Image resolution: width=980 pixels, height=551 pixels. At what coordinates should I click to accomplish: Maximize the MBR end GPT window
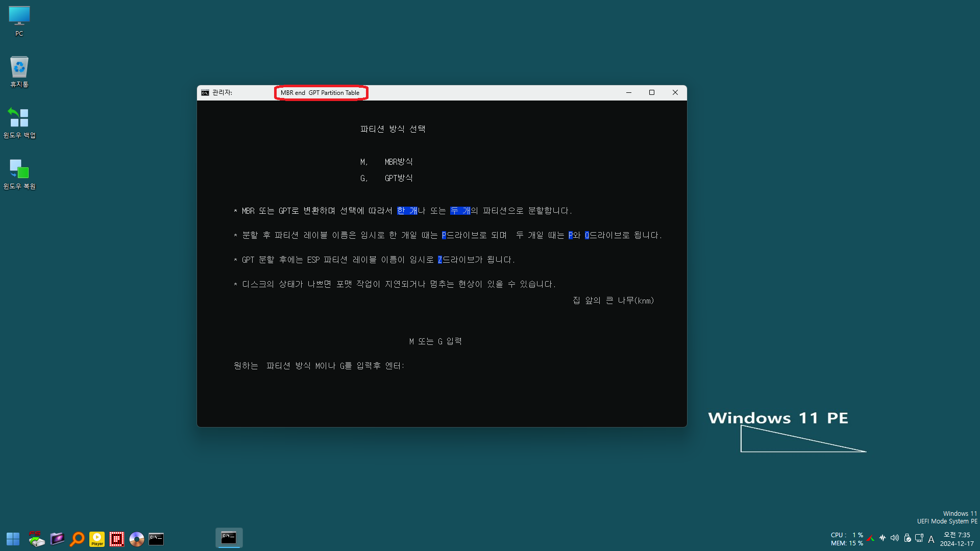tap(652, 93)
